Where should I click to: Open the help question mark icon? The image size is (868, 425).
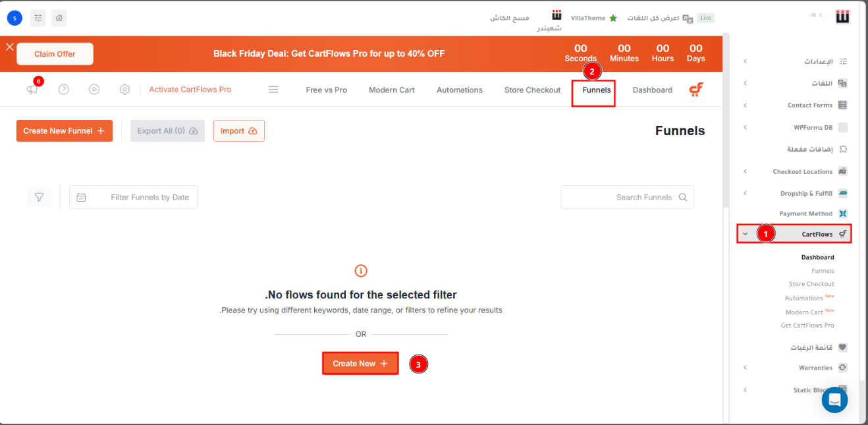pyautogui.click(x=63, y=90)
